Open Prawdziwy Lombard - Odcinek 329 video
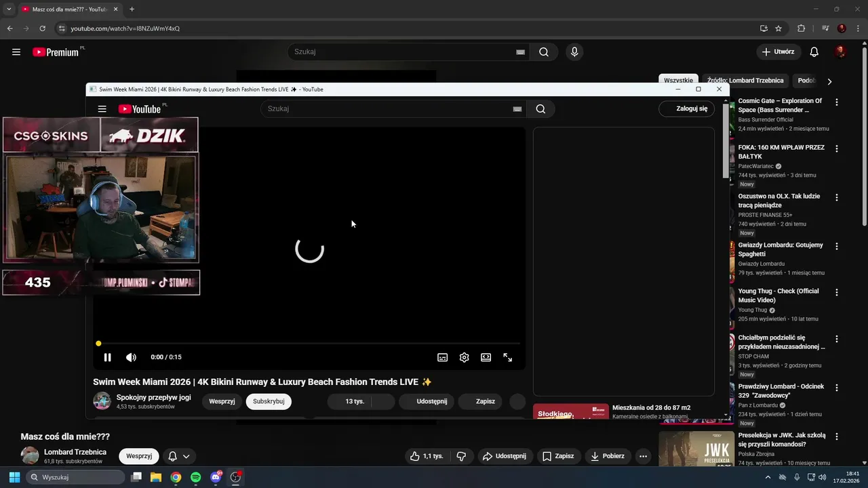Viewport: 868px width, 488px height. tap(781, 391)
